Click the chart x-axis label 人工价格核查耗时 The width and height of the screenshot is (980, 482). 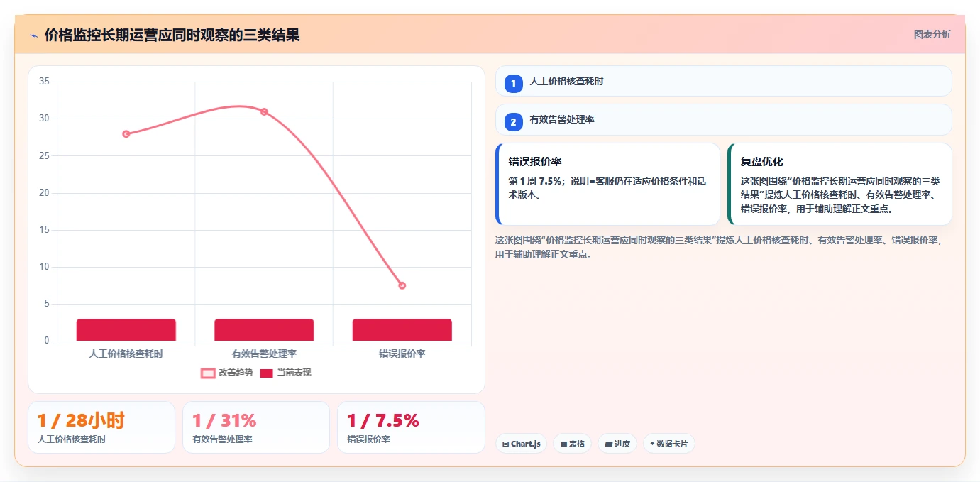pyautogui.click(x=126, y=354)
